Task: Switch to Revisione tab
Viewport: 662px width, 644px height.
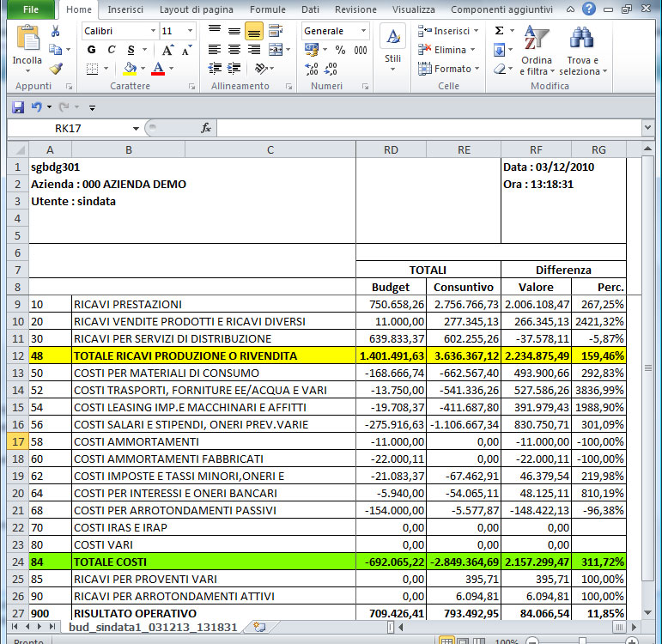Action: [x=355, y=9]
